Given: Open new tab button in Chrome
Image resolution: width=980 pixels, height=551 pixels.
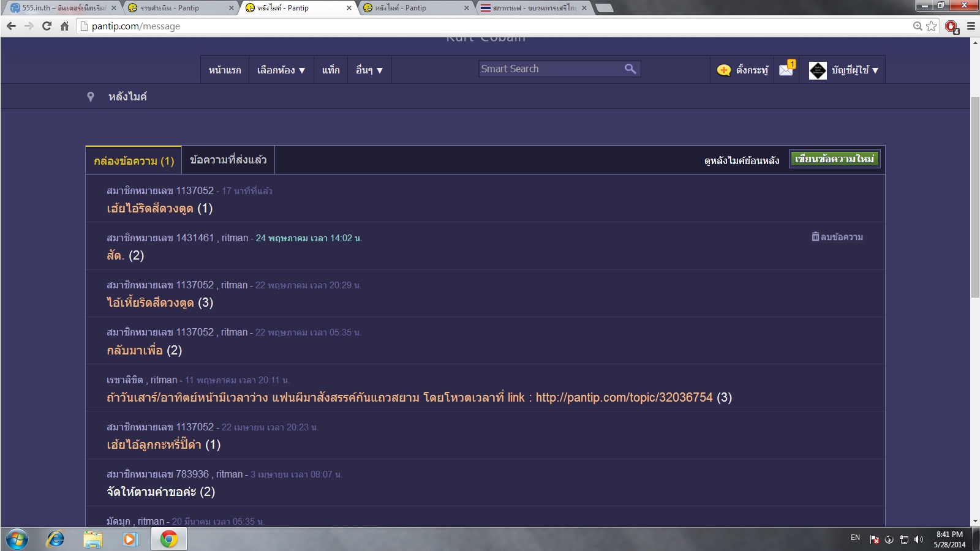Looking at the screenshot, I should coord(604,8).
